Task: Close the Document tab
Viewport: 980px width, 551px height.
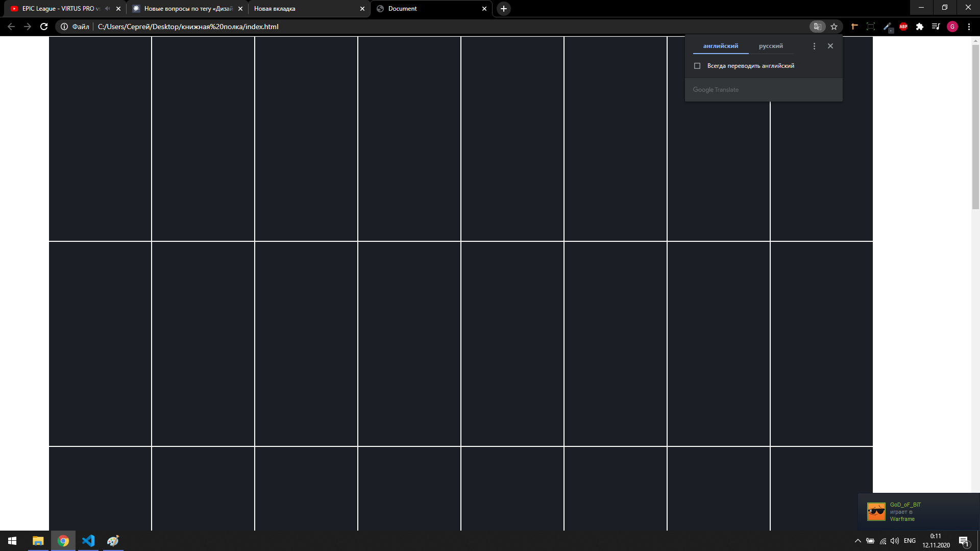Action: 484,9
